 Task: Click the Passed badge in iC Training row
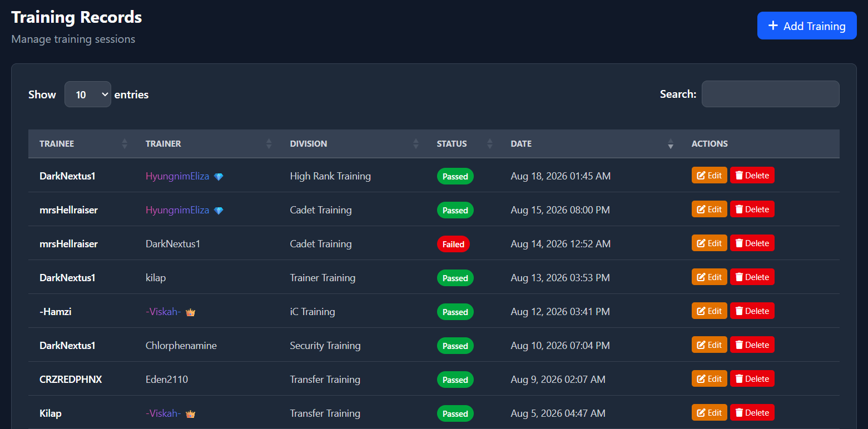click(455, 312)
